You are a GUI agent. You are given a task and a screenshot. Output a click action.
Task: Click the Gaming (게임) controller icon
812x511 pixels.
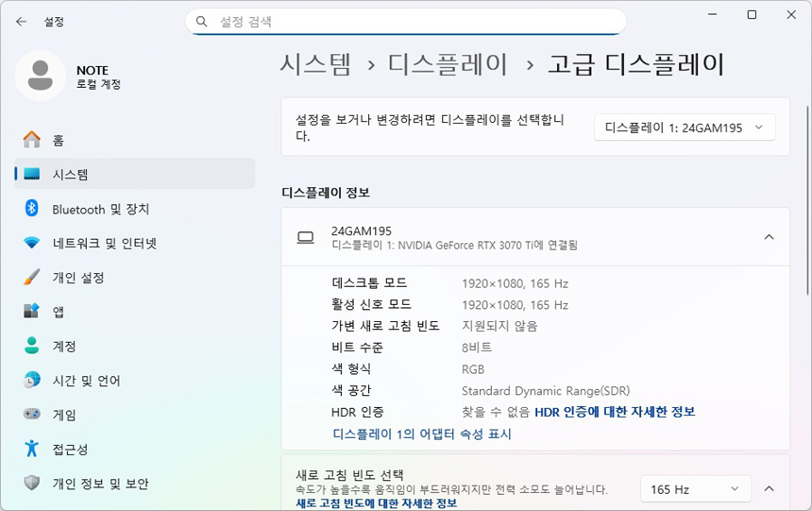32,415
